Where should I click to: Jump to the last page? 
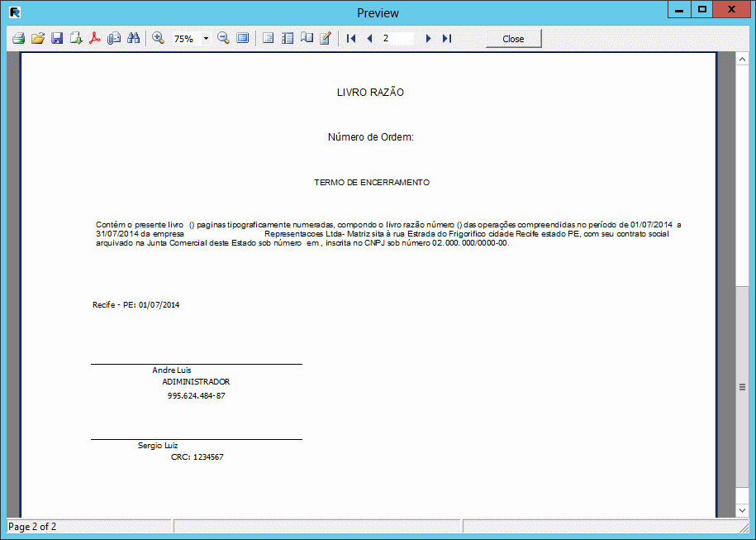[447, 39]
